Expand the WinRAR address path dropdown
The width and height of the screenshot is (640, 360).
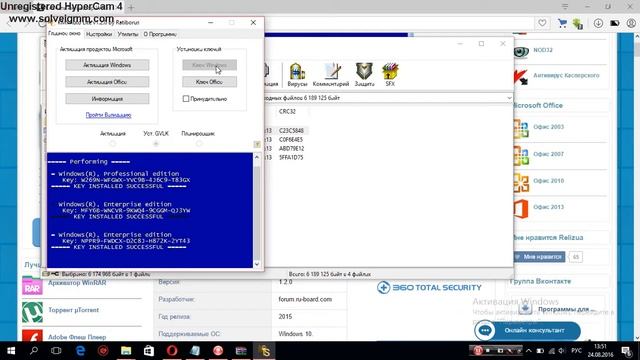coord(509,98)
